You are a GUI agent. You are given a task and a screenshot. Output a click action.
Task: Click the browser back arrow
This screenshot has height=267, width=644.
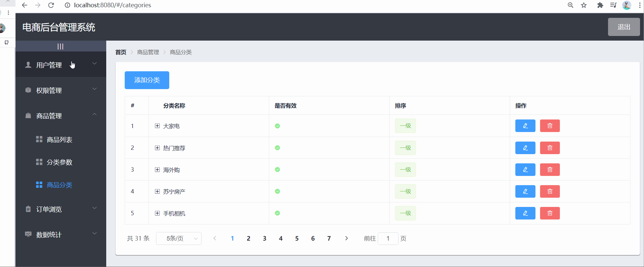[x=24, y=5]
